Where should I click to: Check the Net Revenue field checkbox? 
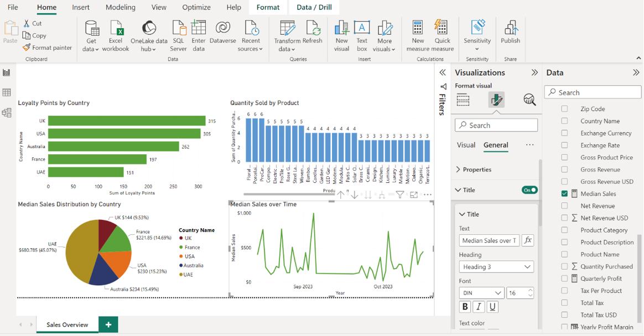(x=564, y=206)
